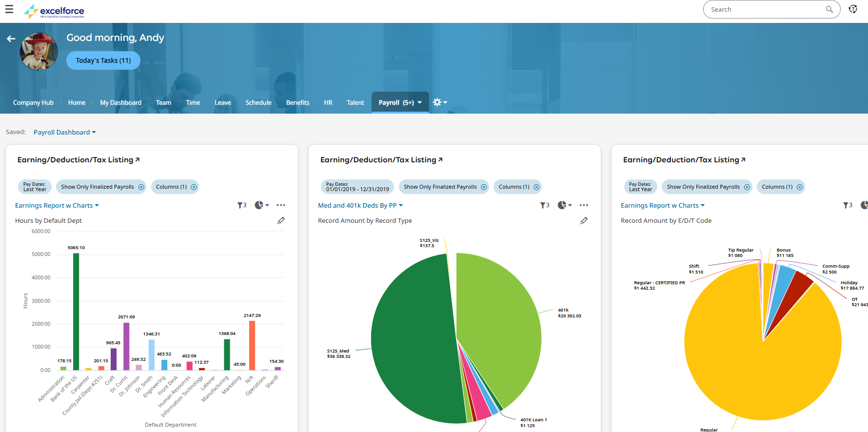
Task: Open filters on the Hours by Default Dept card
Action: pyautogui.click(x=241, y=205)
